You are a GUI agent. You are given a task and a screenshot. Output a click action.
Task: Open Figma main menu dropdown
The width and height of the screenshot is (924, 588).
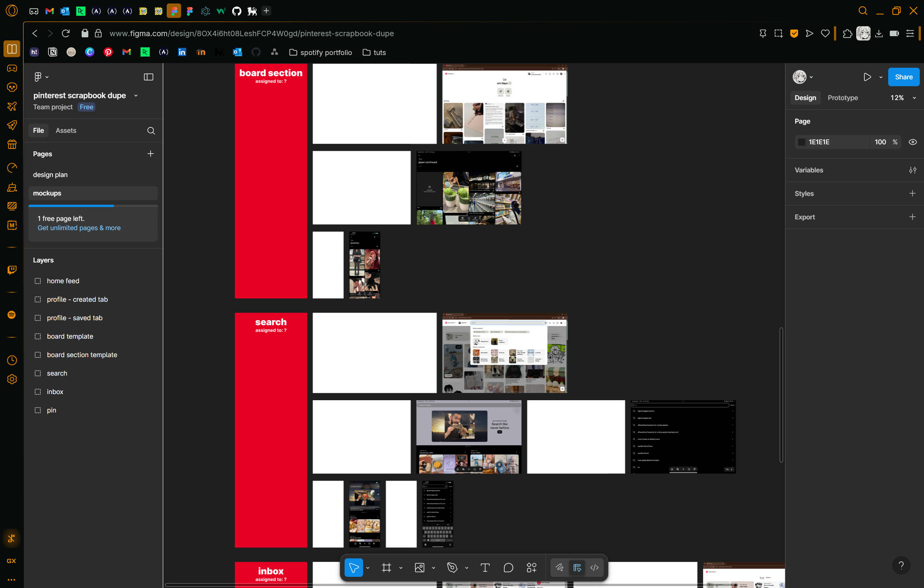(41, 77)
